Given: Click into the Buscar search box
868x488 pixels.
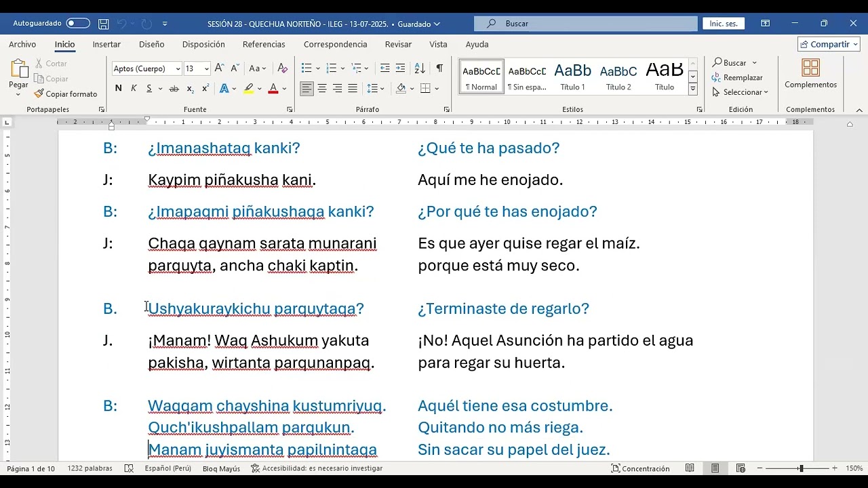Looking at the screenshot, I should point(586,24).
